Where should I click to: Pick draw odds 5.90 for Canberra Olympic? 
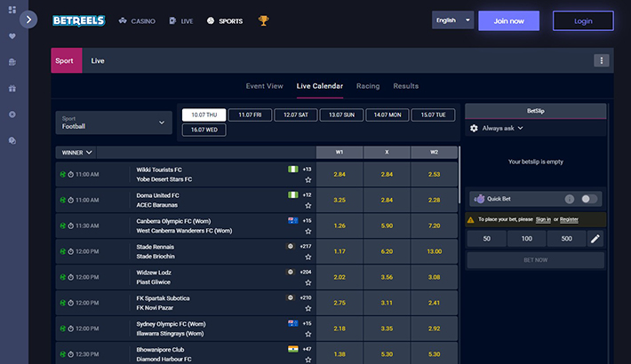click(x=387, y=226)
